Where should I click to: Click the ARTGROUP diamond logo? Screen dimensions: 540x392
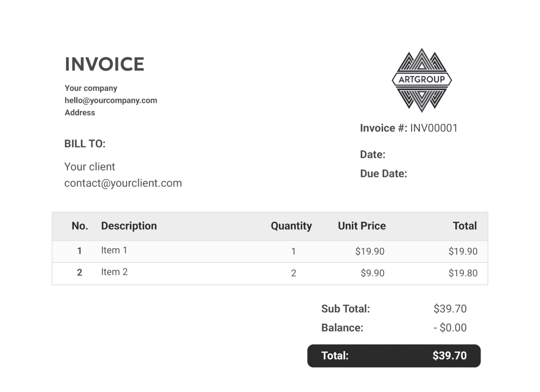coord(422,80)
